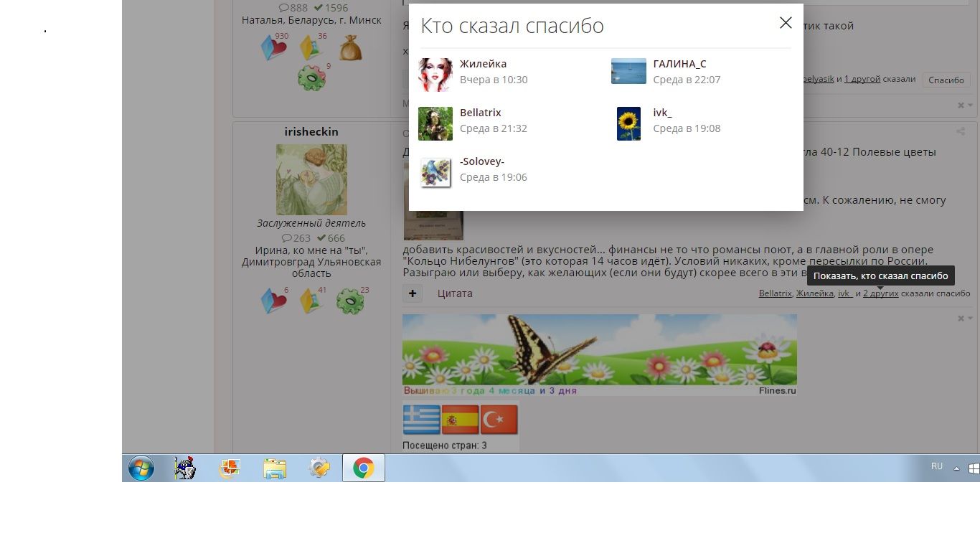The image size is (980, 556).
Task: Open ГАЛИНА_С user name in popup
Action: pyautogui.click(x=679, y=64)
